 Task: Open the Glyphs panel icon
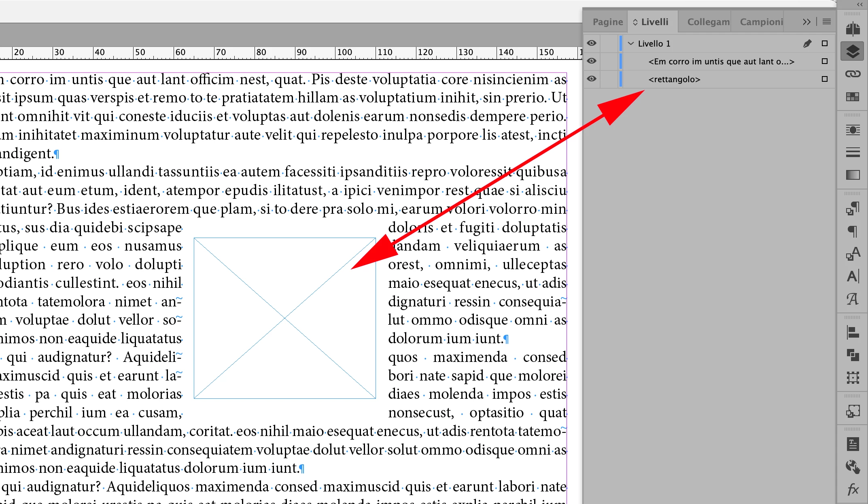pyautogui.click(x=853, y=299)
